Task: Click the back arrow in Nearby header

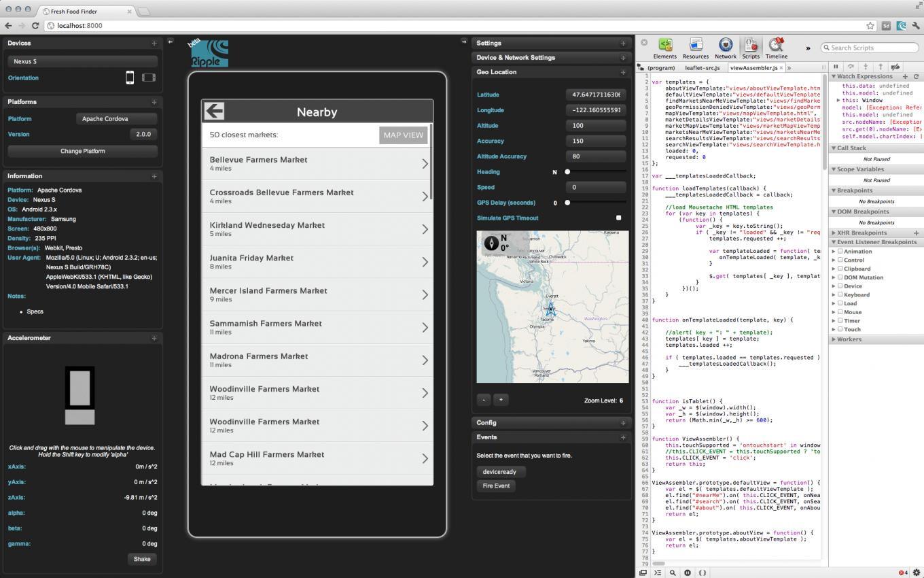Action: 215,112
